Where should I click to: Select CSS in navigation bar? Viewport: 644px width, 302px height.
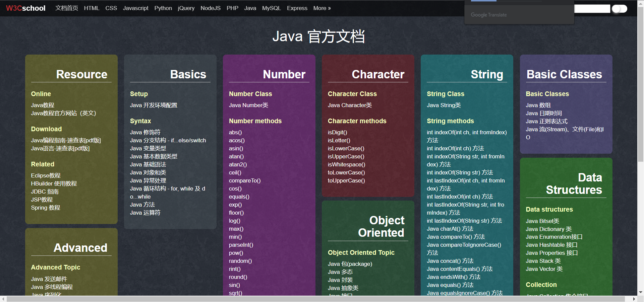[111, 8]
